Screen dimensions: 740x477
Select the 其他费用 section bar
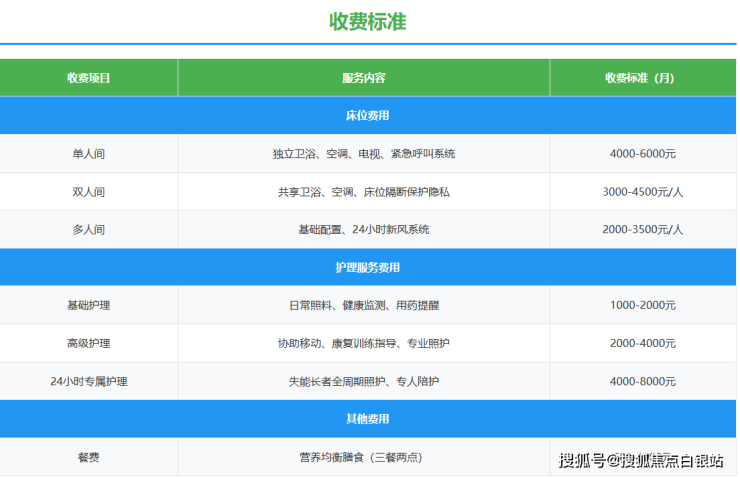[x=368, y=419]
